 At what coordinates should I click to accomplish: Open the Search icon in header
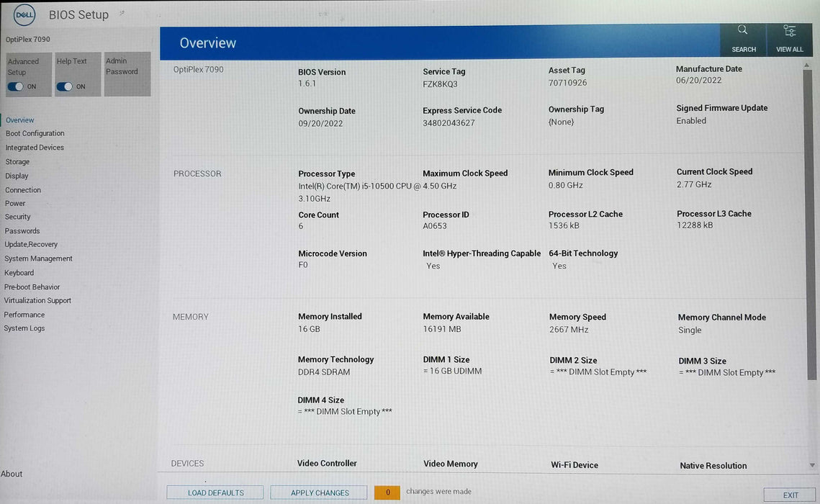point(743,39)
